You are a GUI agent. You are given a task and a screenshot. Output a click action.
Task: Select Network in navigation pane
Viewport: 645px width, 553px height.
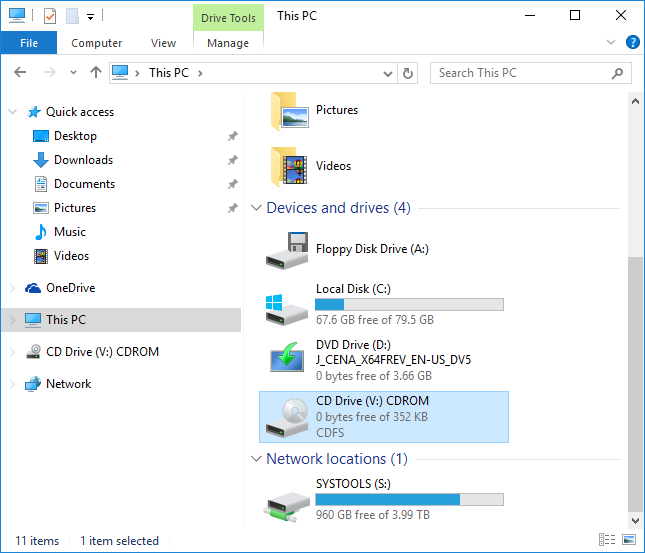point(68,384)
